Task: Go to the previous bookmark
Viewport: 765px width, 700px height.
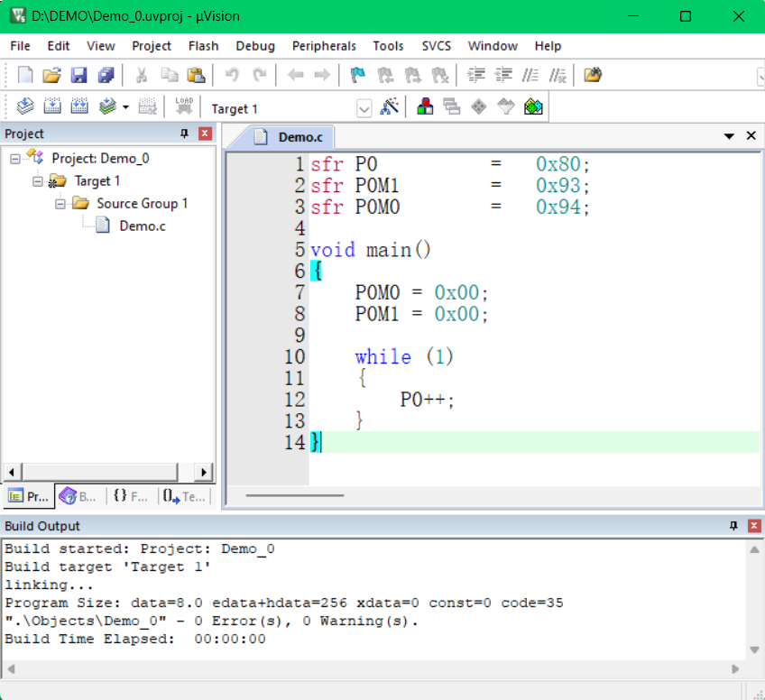Action: pos(385,75)
